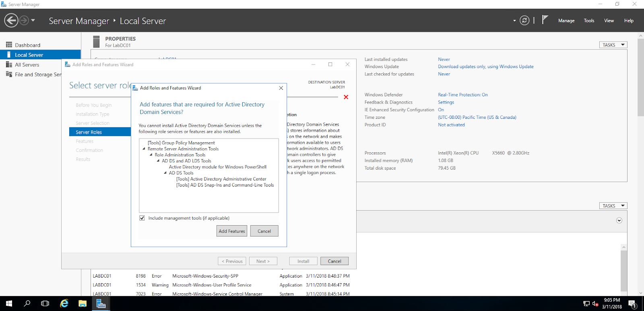644x311 pixels.
Task: Expand the Events section chevron
Action: (619, 220)
